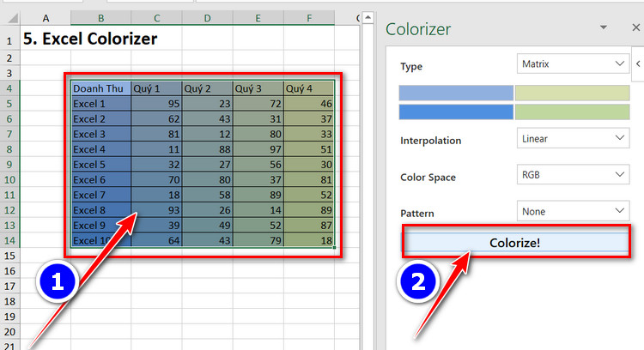The image size is (644, 350).
Task: Click the Excel 5 Quý 3 value 56
Action: tap(258, 165)
